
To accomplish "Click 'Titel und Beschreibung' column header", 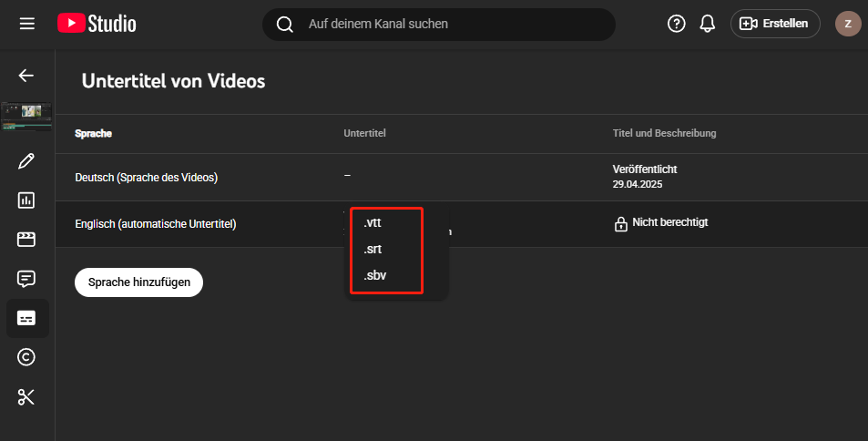I will pyautogui.click(x=664, y=133).
